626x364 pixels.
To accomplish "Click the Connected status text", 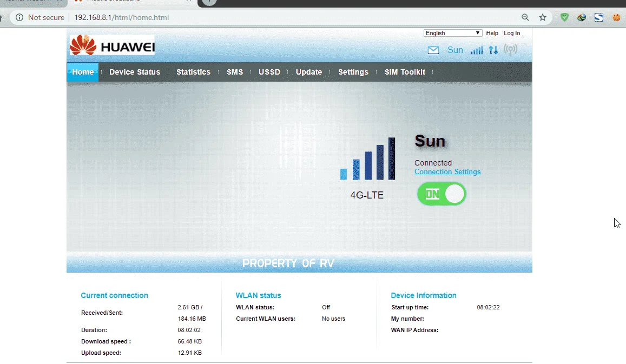I will [433, 163].
